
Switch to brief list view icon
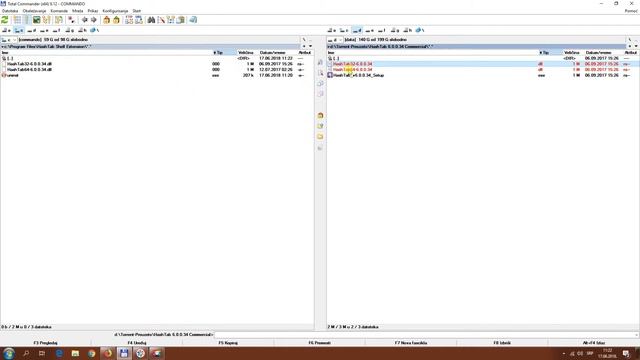coord(17,20)
